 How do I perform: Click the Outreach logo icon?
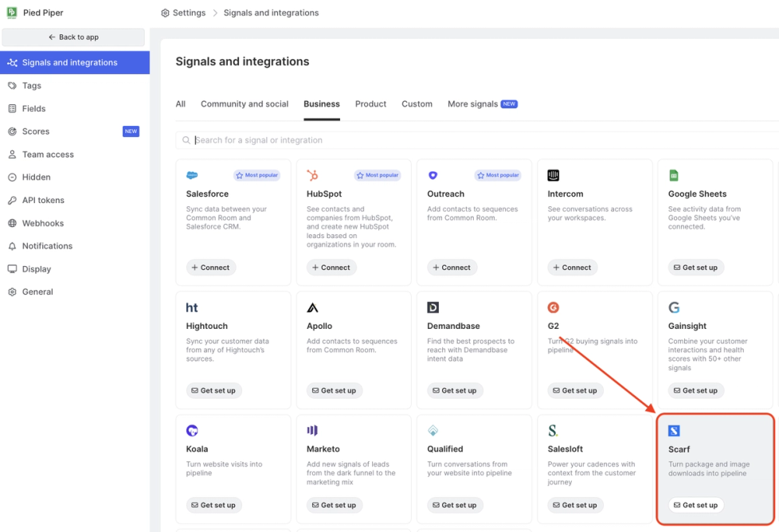pyautogui.click(x=433, y=175)
